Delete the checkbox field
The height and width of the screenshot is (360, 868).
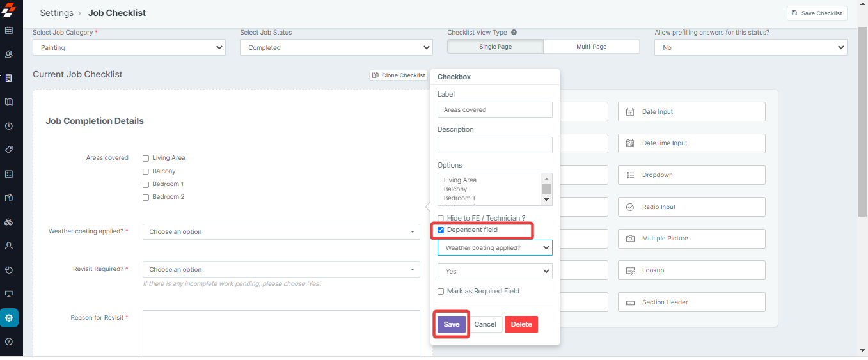pyautogui.click(x=521, y=324)
